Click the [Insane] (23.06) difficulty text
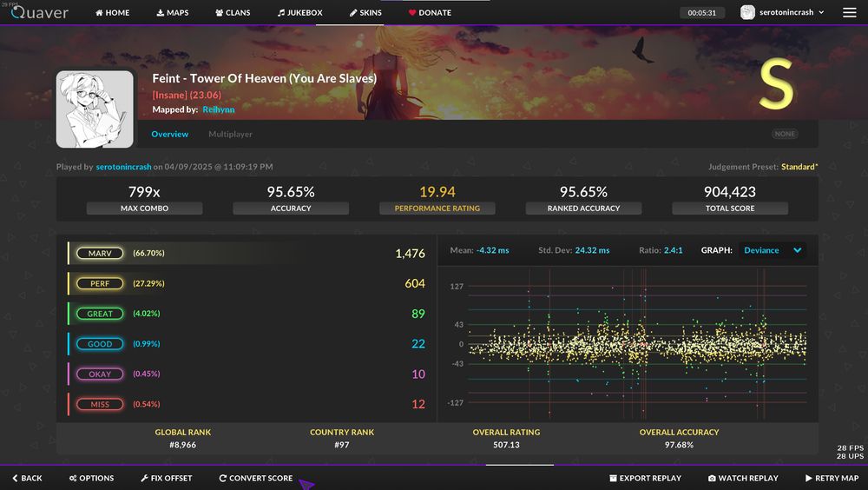This screenshot has height=490, width=868. 187,95
